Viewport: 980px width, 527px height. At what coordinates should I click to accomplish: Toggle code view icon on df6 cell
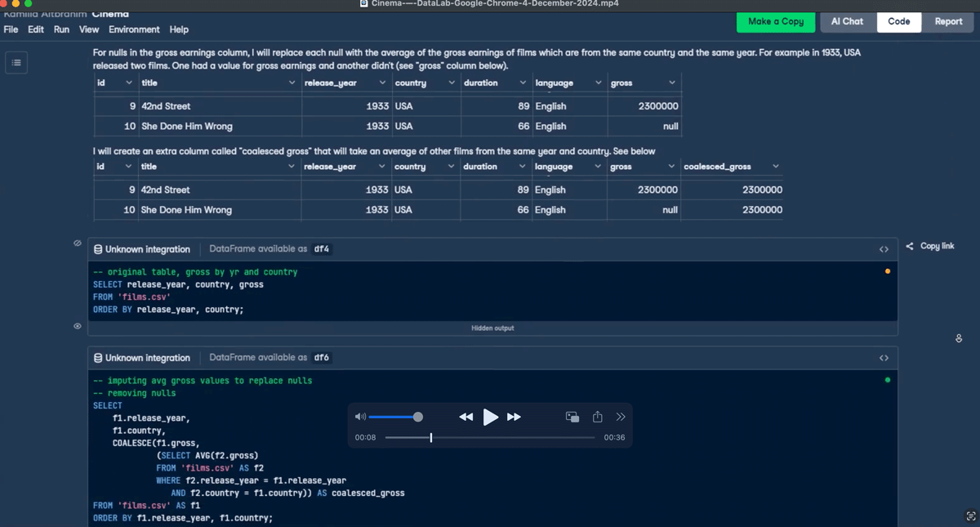pos(884,358)
